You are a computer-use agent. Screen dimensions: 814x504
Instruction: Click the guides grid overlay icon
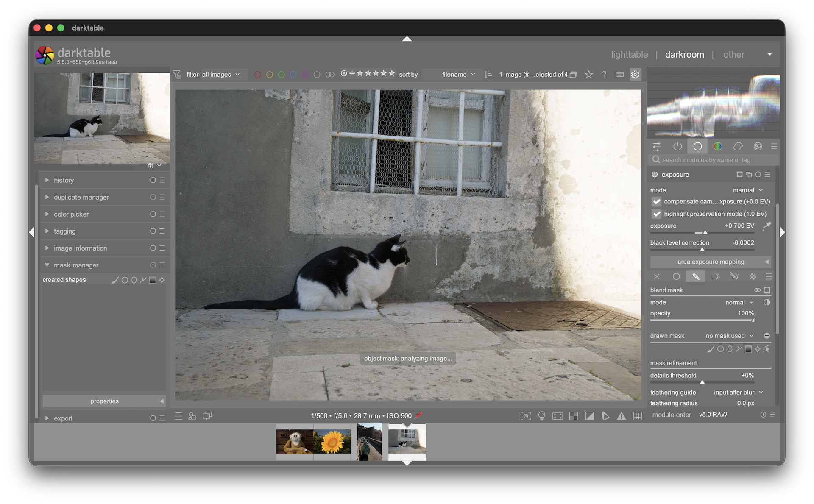tap(637, 416)
